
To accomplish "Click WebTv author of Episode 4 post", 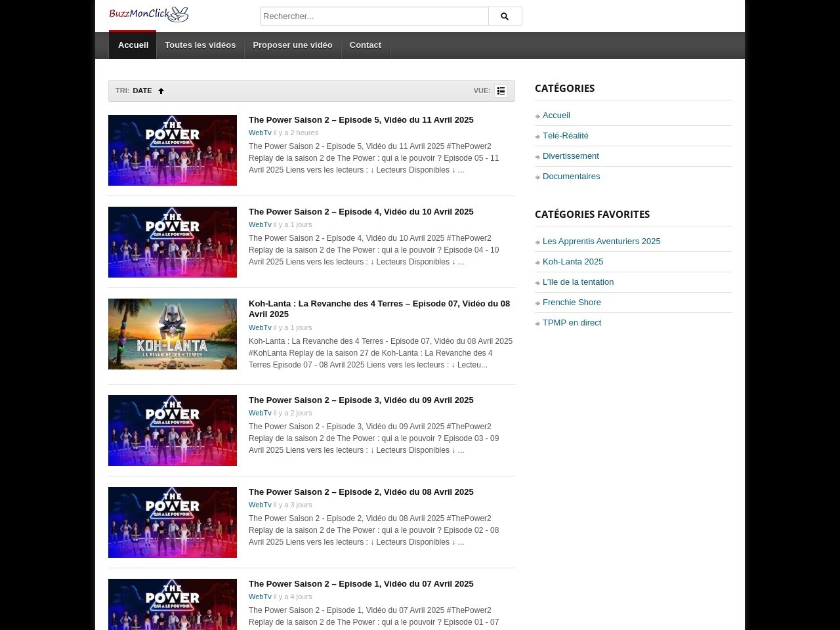I will tap(260, 225).
